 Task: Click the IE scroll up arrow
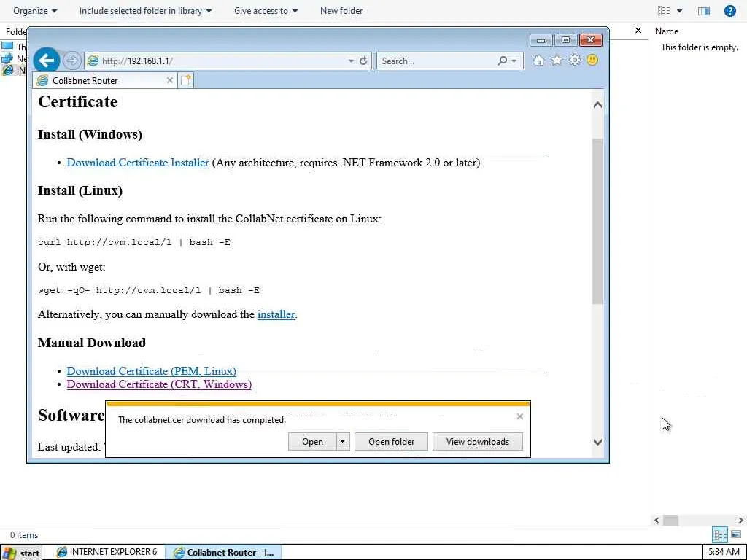point(597,105)
